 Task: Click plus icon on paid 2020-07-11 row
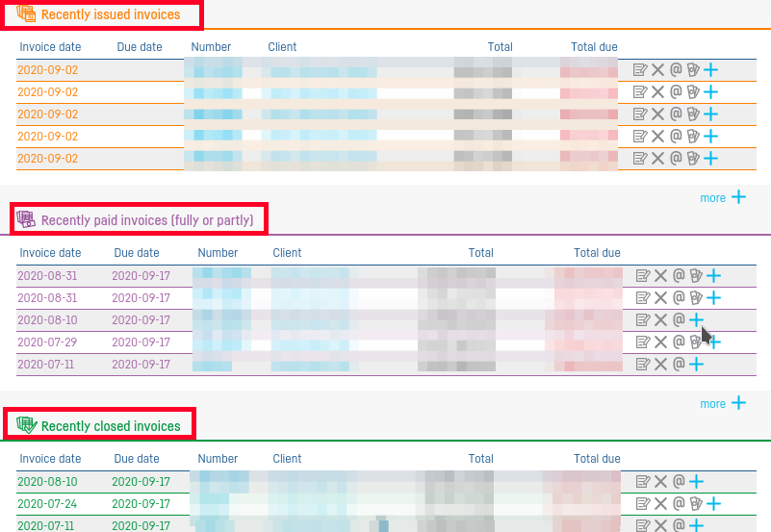(696, 365)
